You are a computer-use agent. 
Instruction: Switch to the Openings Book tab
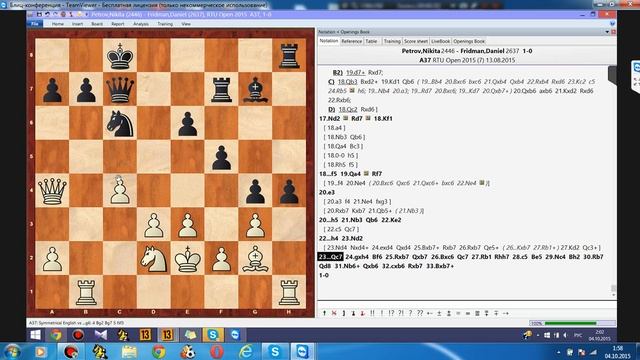click(469, 41)
